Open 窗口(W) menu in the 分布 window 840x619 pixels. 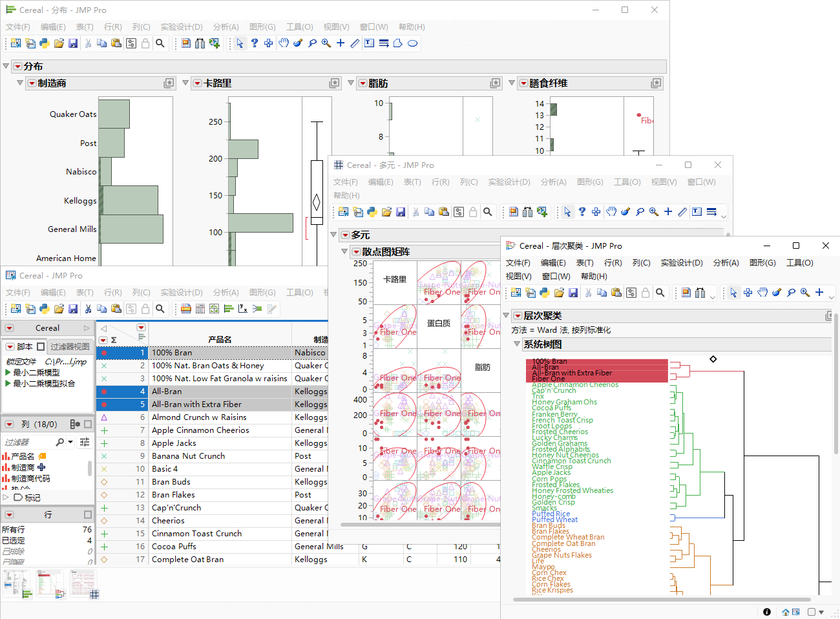pos(374,27)
